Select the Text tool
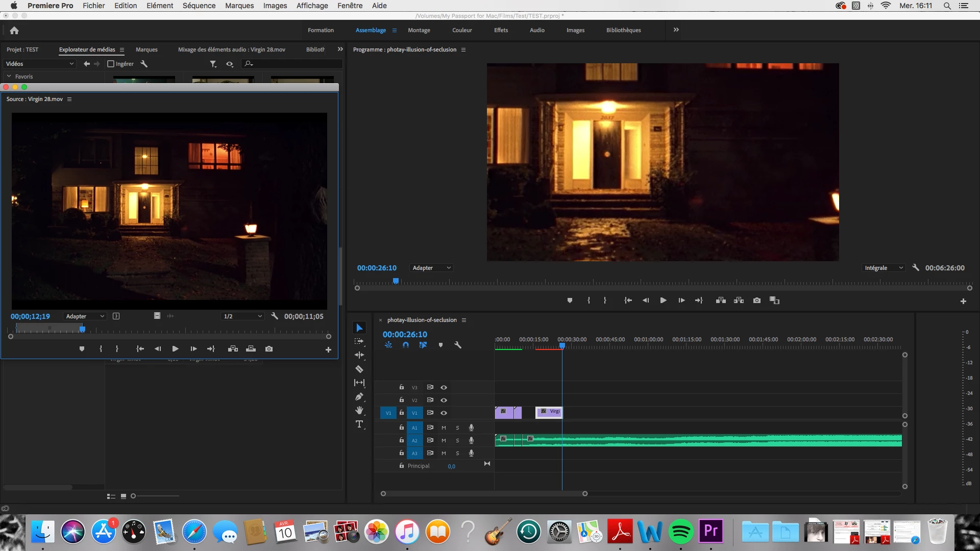The height and width of the screenshot is (551, 980). point(359,424)
